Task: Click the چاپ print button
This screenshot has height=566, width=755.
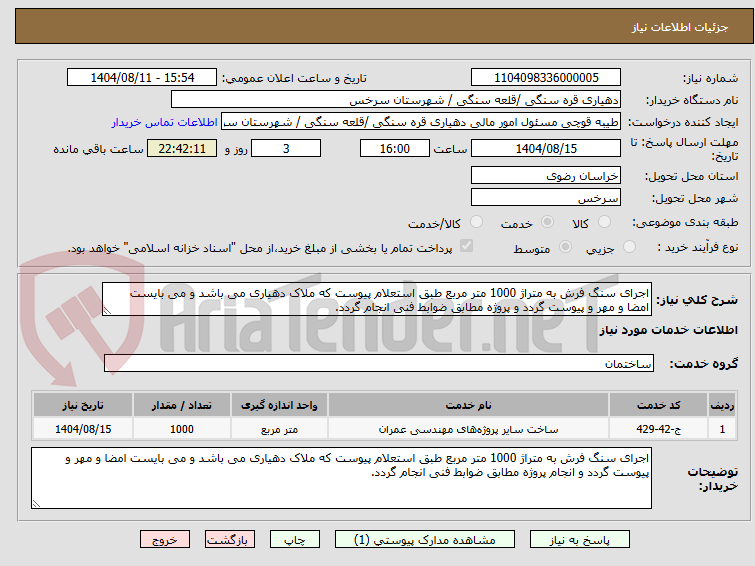Action: click(x=295, y=540)
